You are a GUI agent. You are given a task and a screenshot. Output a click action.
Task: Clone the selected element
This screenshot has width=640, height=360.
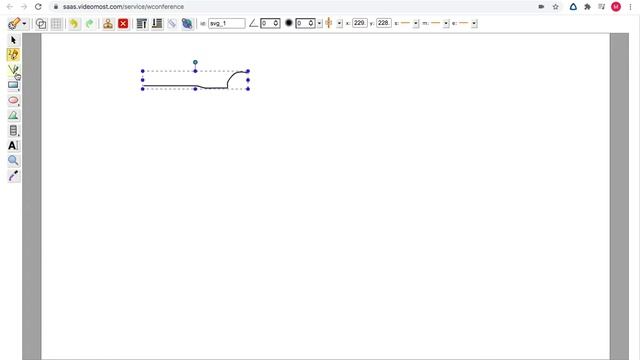tap(108, 24)
